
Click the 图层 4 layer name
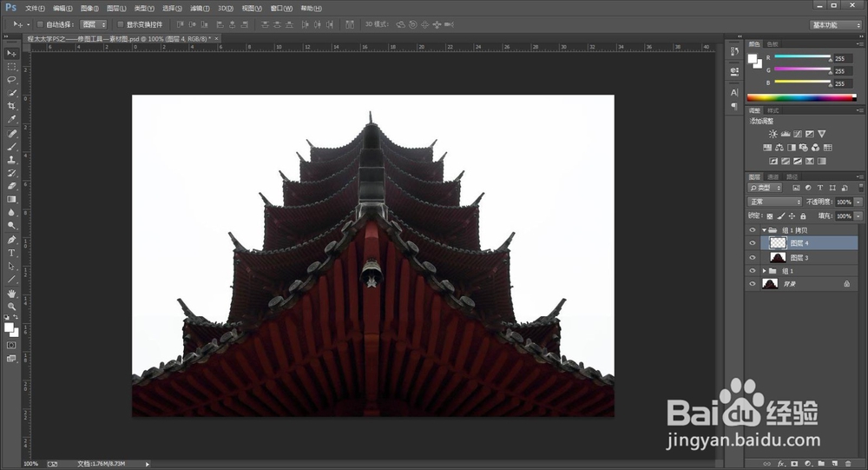pyautogui.click(x=799, y=244)
